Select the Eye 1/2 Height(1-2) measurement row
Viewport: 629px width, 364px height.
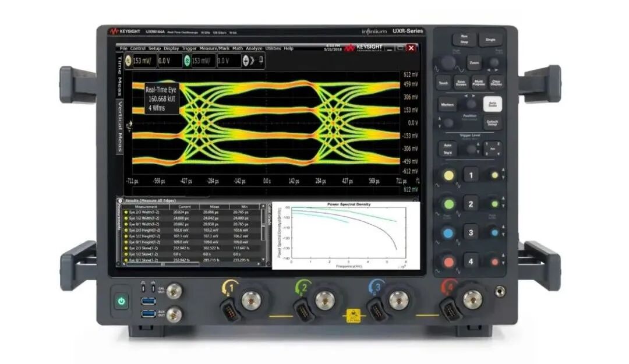click(x=193, y=236)
